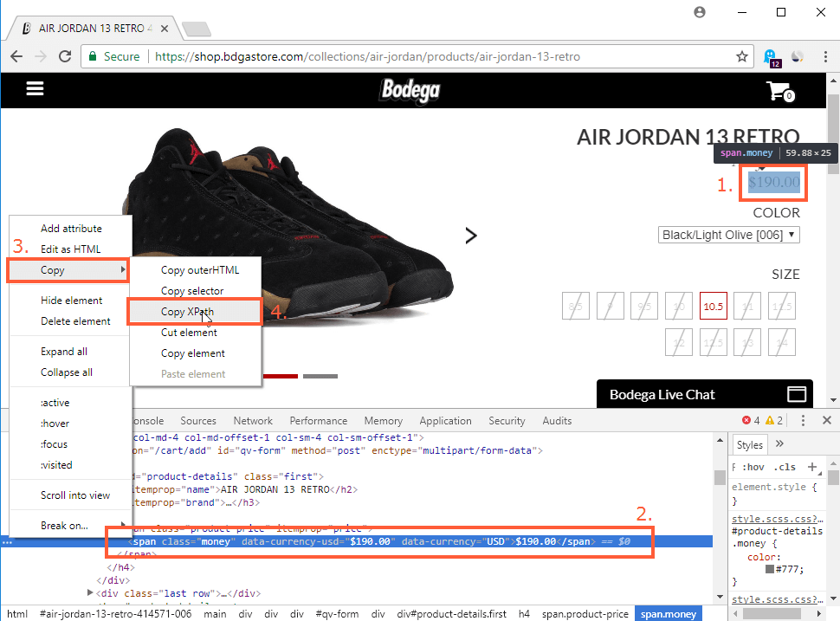Click the Bodega logo
The image size is (840, 621).
pyautogui.click(x=410, y=90)
